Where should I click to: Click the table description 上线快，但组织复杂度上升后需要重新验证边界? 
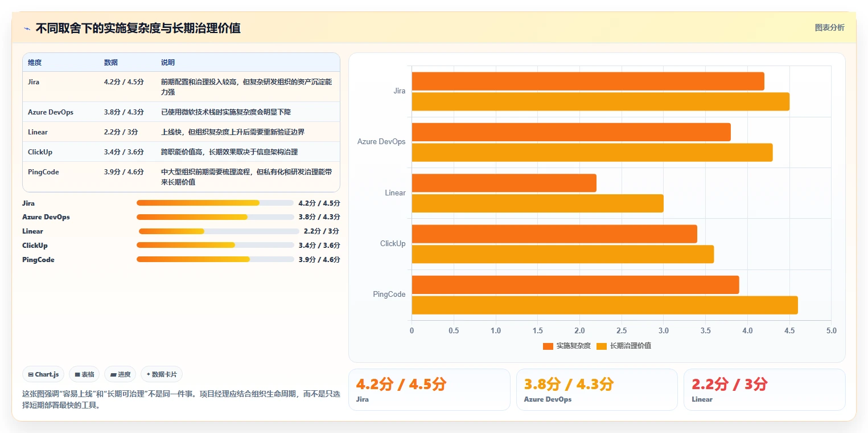pyautogui.click(x=233, y=132)
